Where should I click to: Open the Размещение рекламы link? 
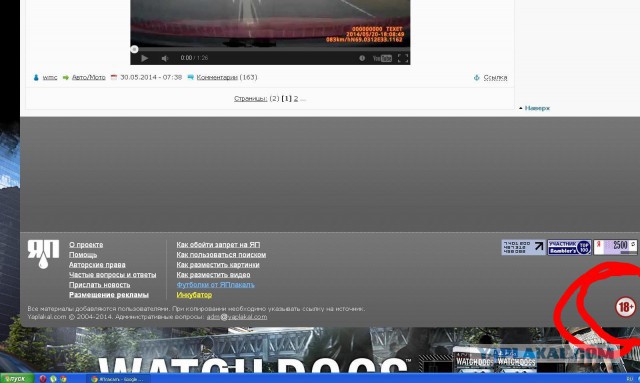[109, 295]
